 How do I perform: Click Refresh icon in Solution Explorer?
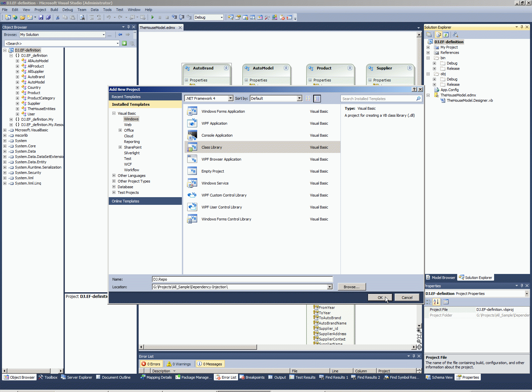click(x=446, y=35)
